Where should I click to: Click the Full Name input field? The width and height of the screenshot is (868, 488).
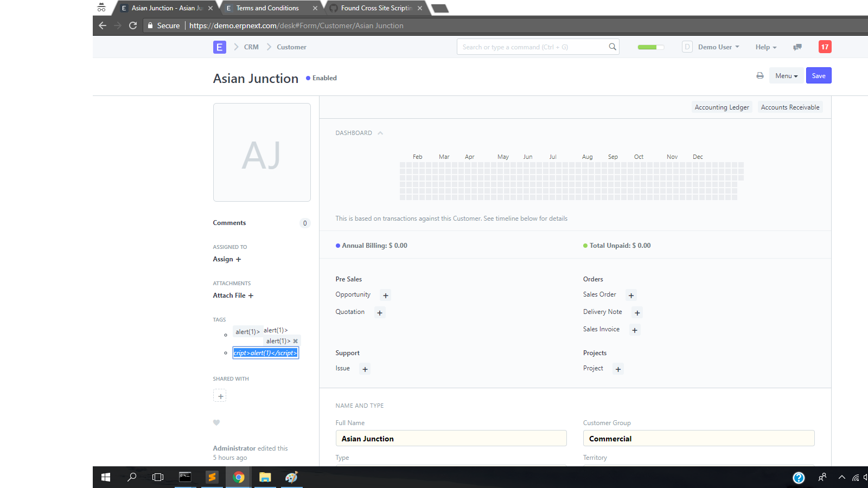point(451,438)
